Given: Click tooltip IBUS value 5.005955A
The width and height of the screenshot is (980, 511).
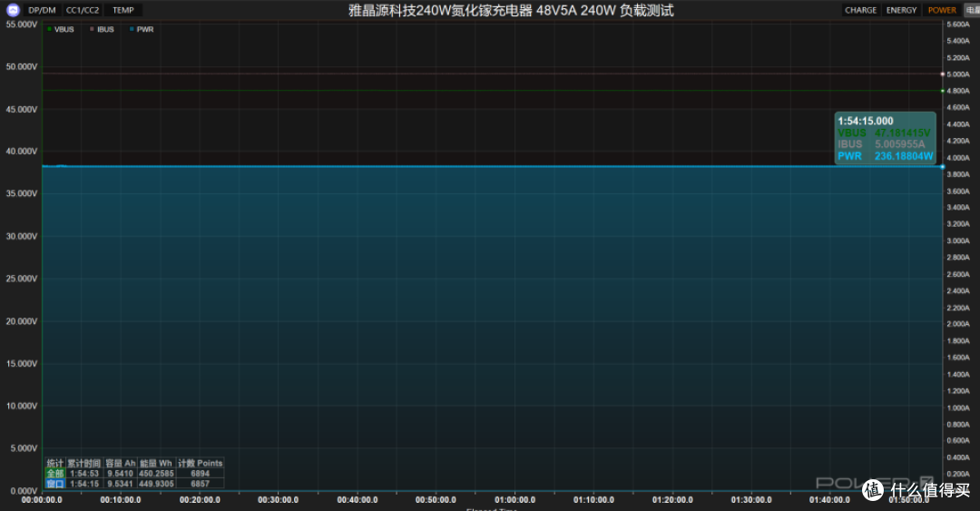Looking at the screenshot, I should pyautogui.click(x=900, y=143).
